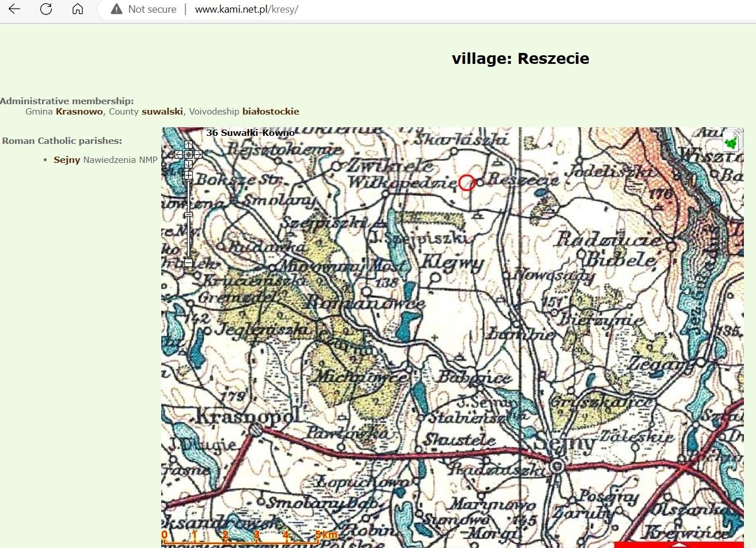
Task: Reload the page with the refresh icon
Action: pos(46,9)
